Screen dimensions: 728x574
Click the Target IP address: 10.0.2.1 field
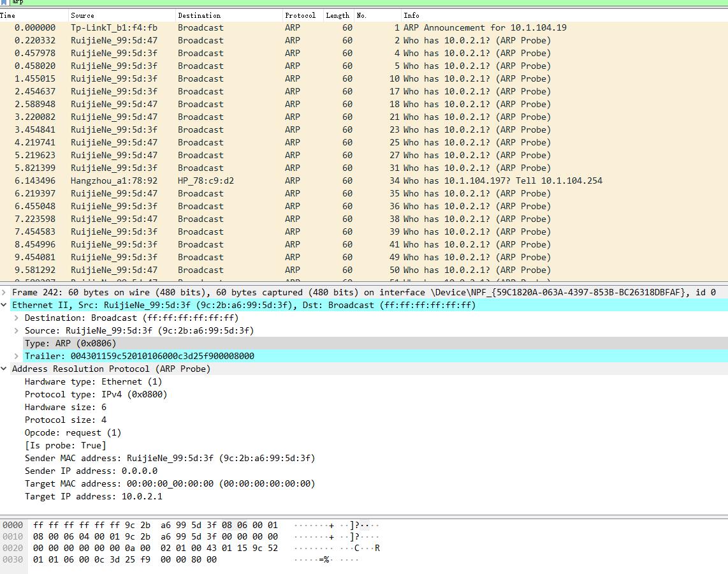point(93,496)
